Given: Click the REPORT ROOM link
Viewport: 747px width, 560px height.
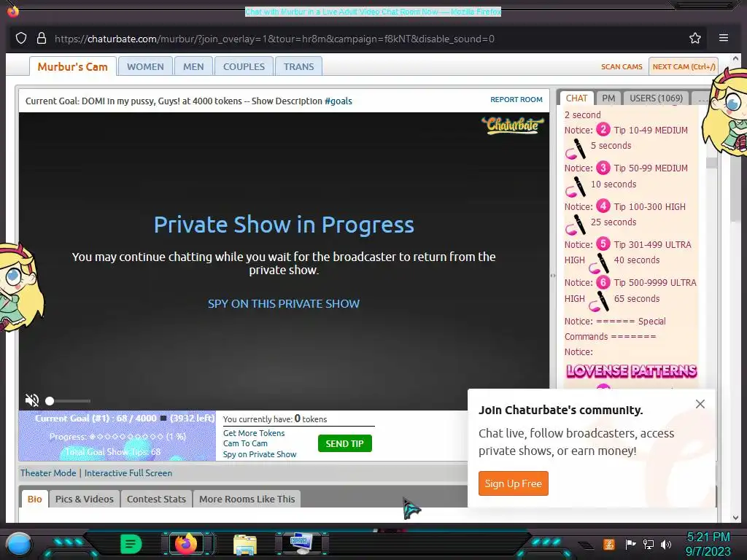Looking at the screenshot, I should pyautogui.click(x=516, y=99).
